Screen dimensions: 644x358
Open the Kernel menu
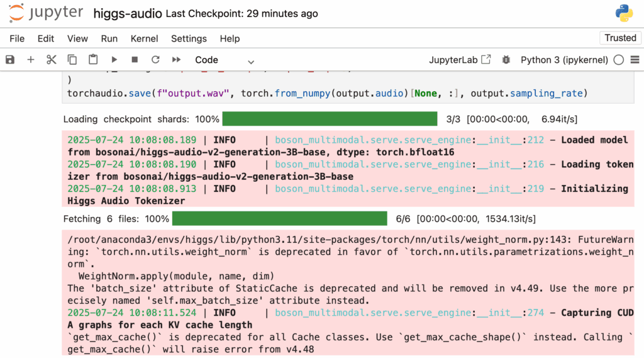pyautogui.click(x=144, y=38)
